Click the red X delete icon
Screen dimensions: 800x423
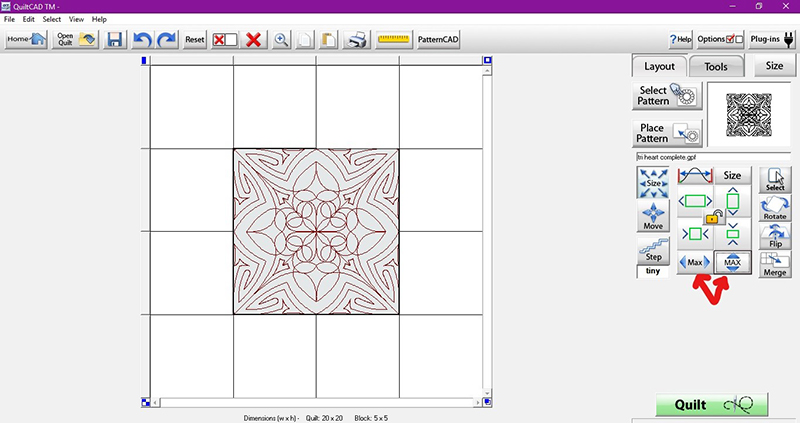point(254,39)
